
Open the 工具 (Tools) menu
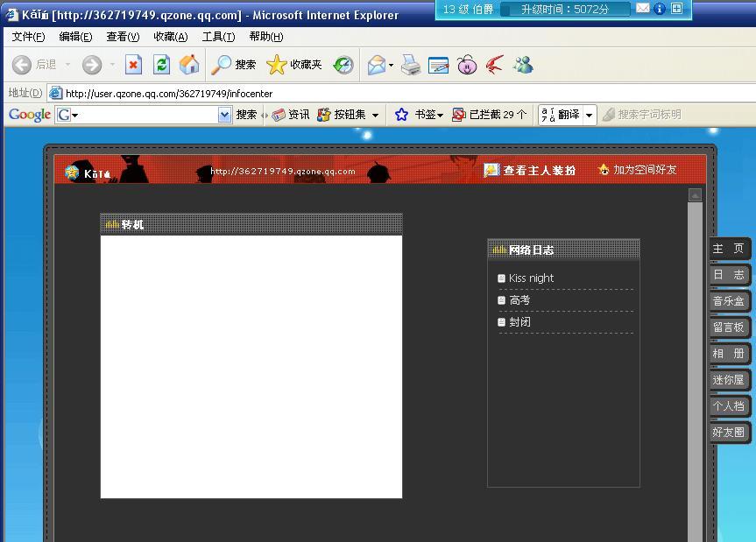(218, 37)
